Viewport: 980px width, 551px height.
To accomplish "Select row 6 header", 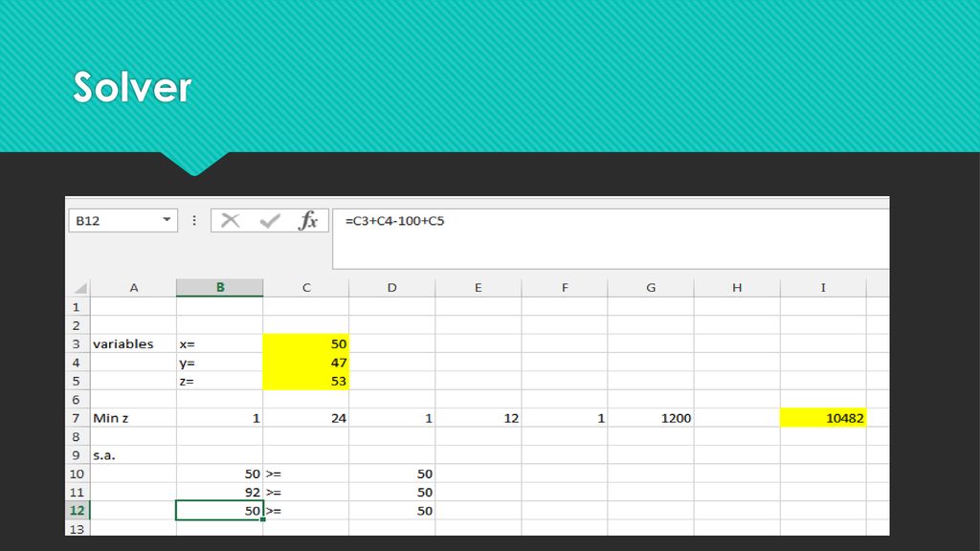I will click(77, 399).
